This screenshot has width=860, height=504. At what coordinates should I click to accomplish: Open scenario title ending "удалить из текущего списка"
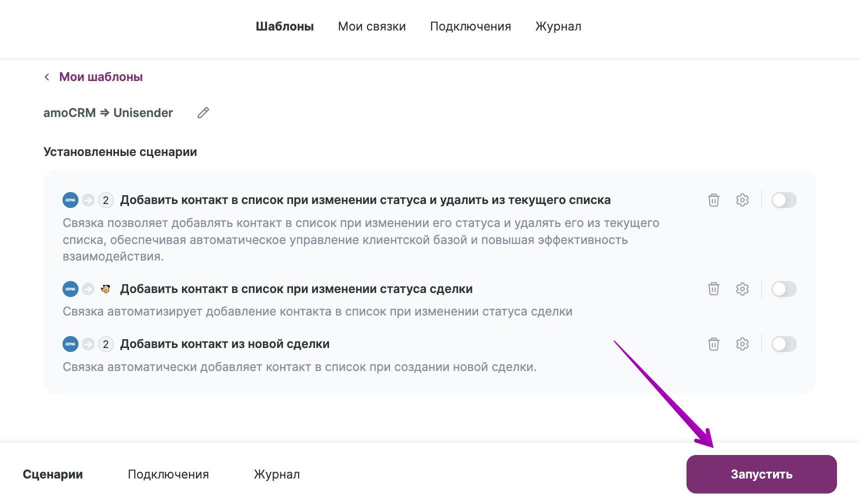[365, 200]
